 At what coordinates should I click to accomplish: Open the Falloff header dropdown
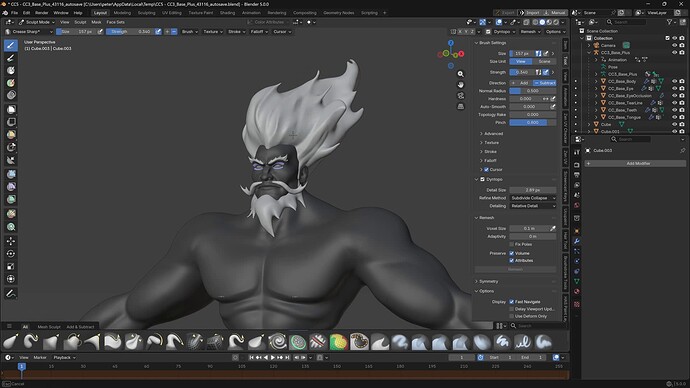[258, 32]
